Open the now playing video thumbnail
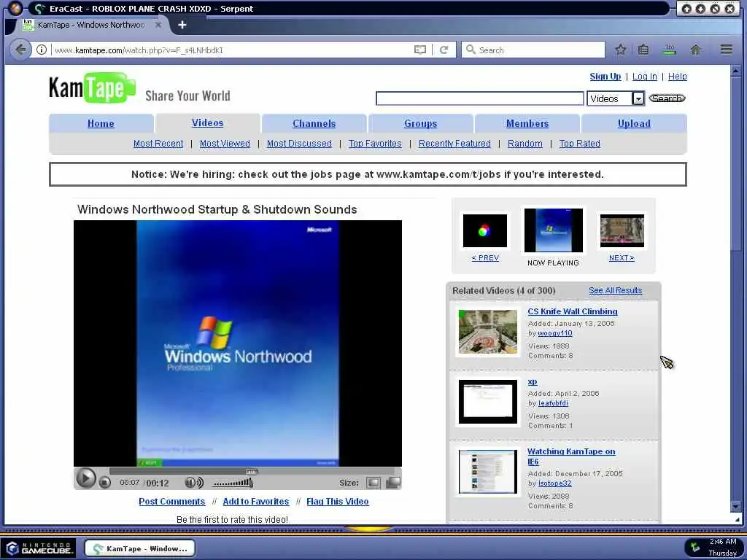This screenshot has width=747, height=560. point(553,230)
